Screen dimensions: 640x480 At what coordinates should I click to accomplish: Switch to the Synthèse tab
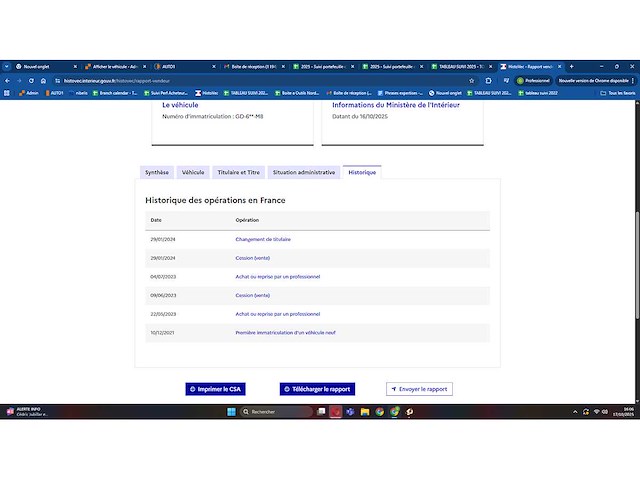click(157, 172)
